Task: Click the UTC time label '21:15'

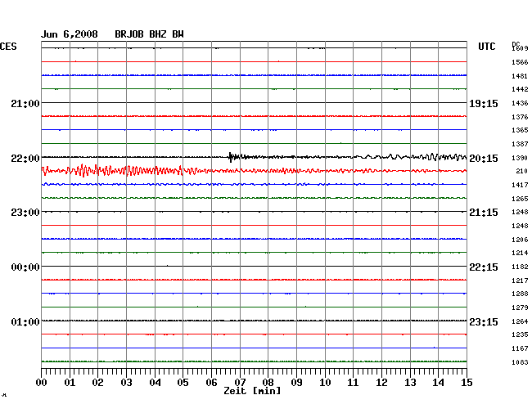Action: 484,213
